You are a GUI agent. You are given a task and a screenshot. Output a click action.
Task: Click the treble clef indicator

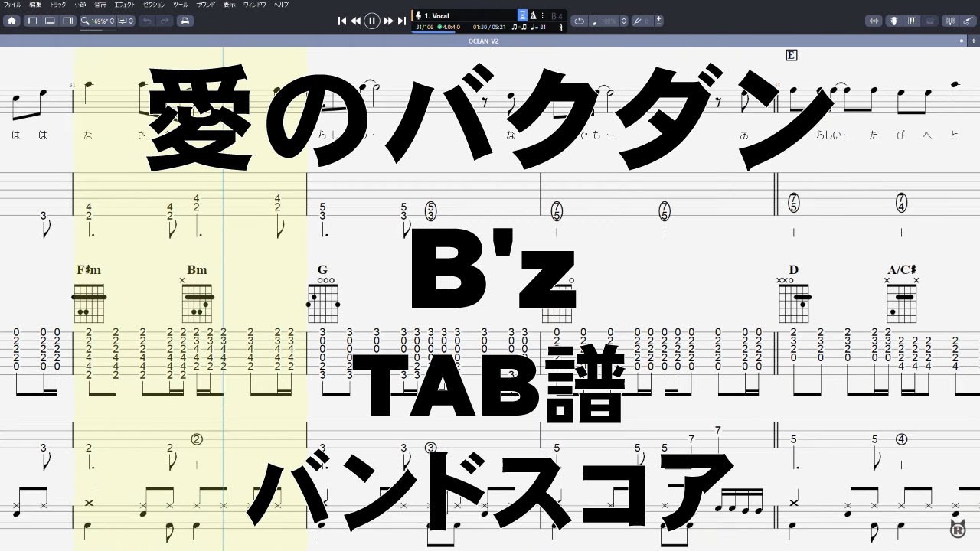click(561, 27)
